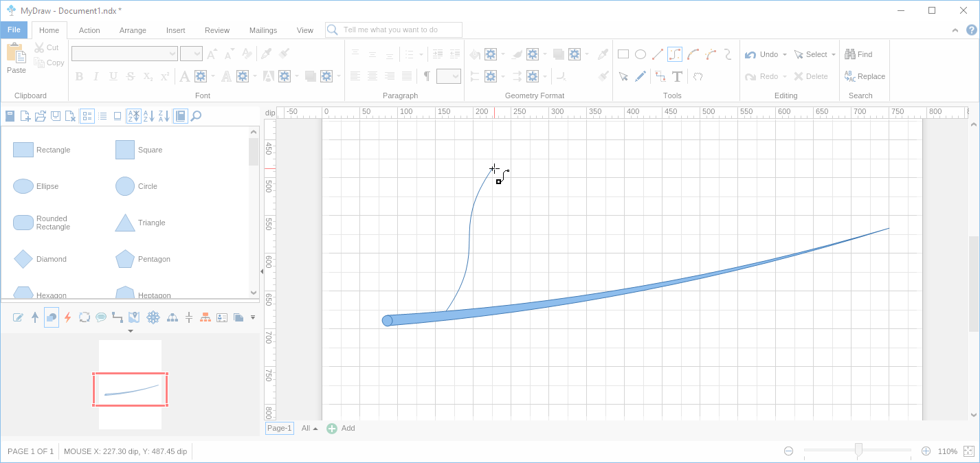This screenshot has width=980, height=463.
Task: Toggle the annotation notes library button
Action: tap(19, 317)
